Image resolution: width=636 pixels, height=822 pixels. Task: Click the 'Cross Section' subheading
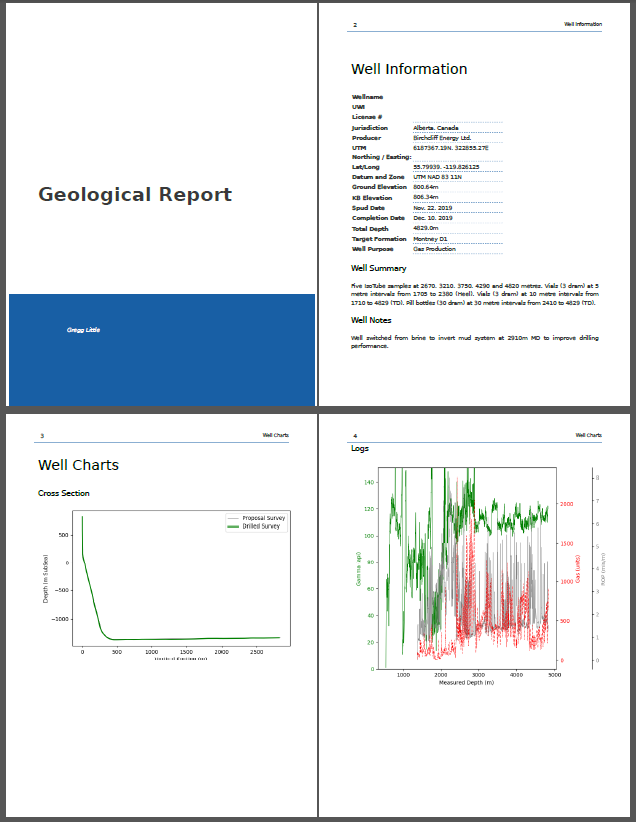[63, 493]
